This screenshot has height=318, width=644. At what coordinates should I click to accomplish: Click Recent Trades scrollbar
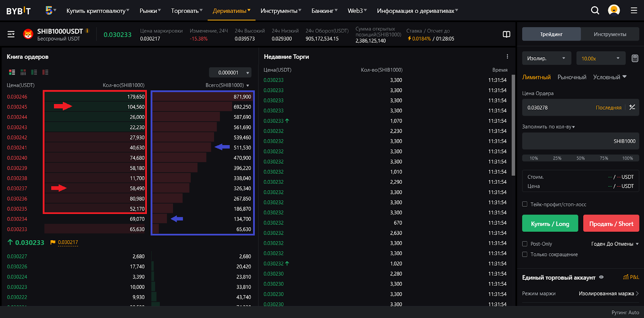point(513,125)
